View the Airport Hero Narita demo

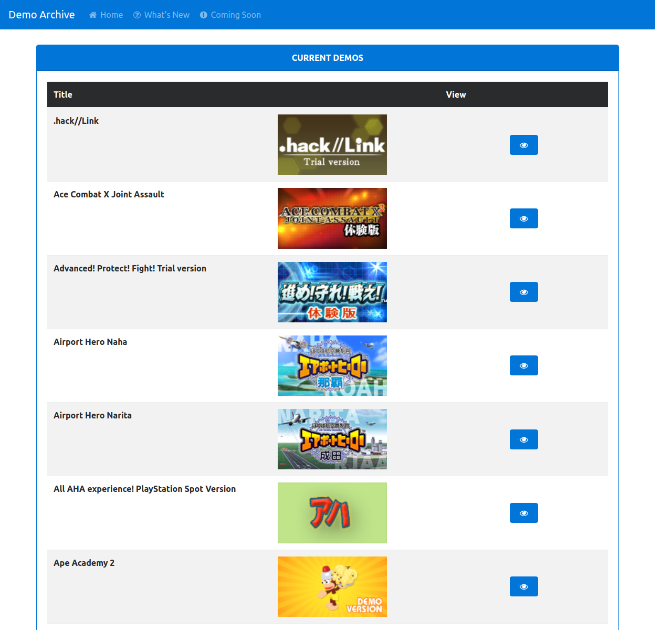pos(524,439)
